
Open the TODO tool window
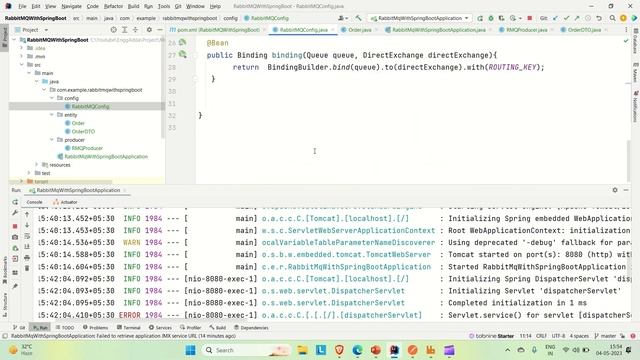(x=65, y=327)
